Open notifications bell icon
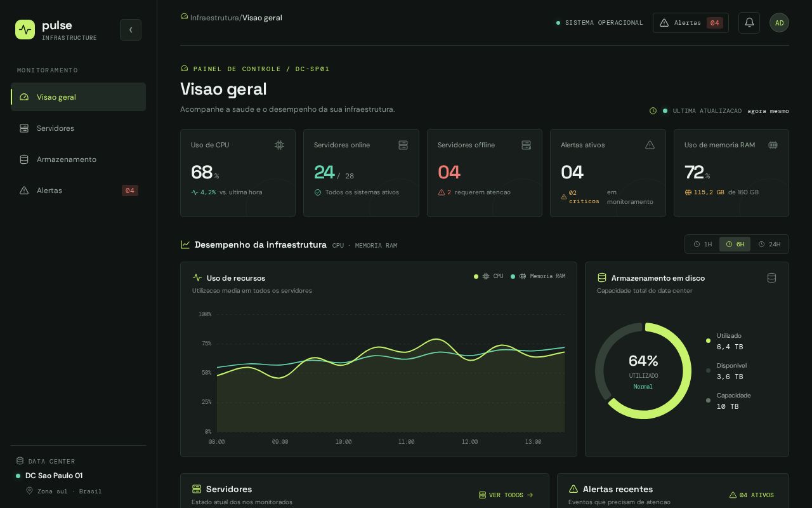Viewport: 812px width, 508px height. coord(749,23)
